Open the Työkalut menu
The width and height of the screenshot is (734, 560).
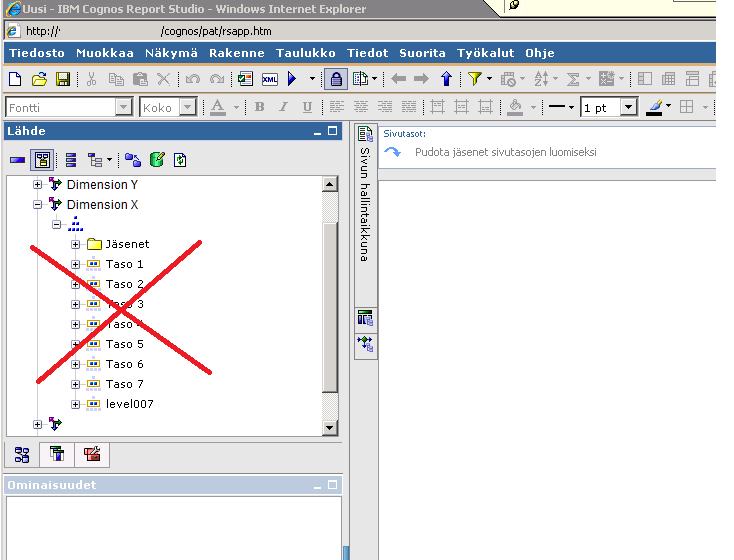[485, 53]
